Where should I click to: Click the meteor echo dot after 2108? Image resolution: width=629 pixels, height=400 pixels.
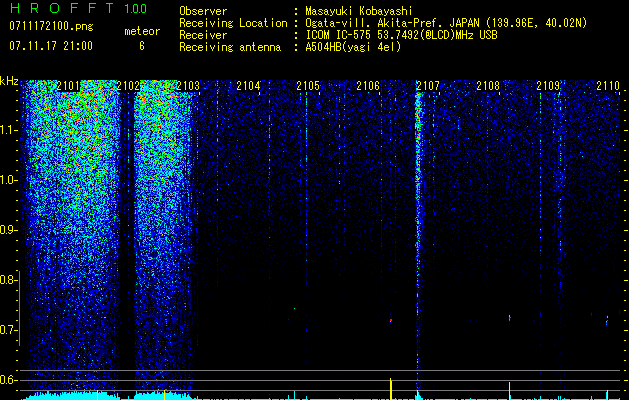click(509, 318)
